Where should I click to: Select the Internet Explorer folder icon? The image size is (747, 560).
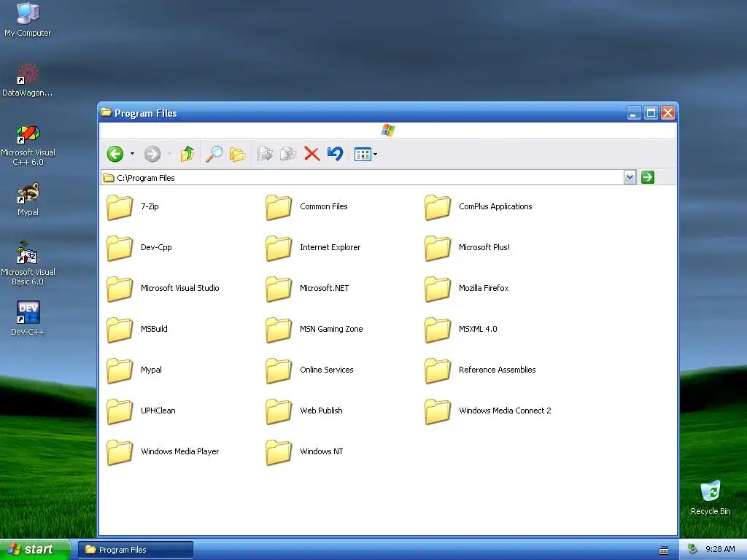tap(279, 248)
